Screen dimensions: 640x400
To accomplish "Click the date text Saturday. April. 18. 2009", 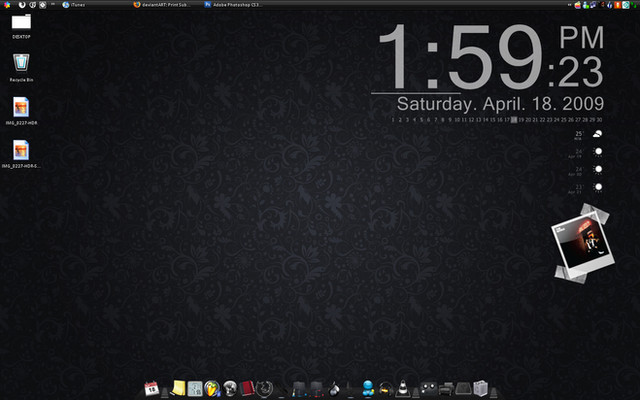I will [499, 104].
